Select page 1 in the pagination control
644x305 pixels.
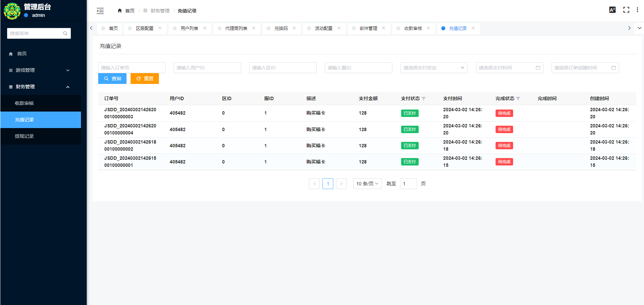click(x=328, y=183)
